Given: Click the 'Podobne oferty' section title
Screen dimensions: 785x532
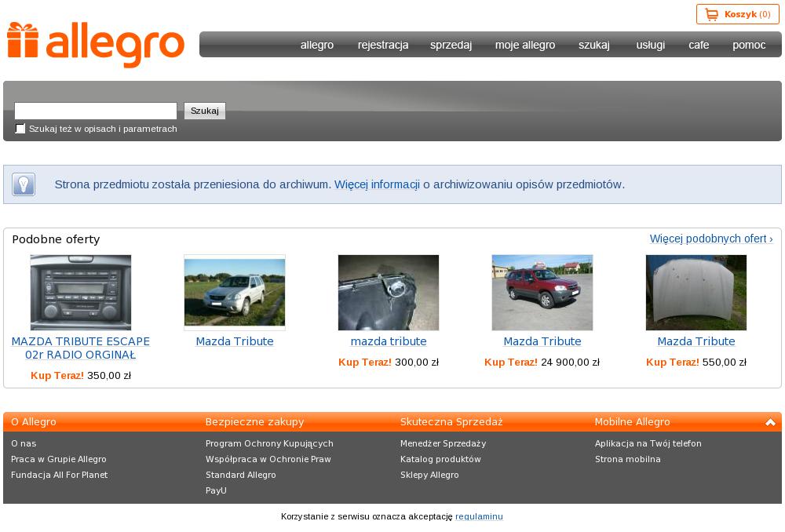Looking at the screenshot, I should (56, 239).
